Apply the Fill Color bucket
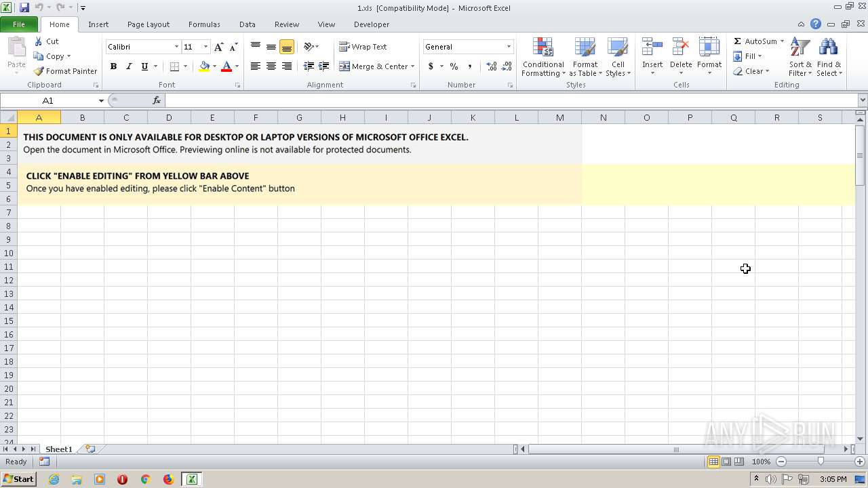 pos(204,66)
